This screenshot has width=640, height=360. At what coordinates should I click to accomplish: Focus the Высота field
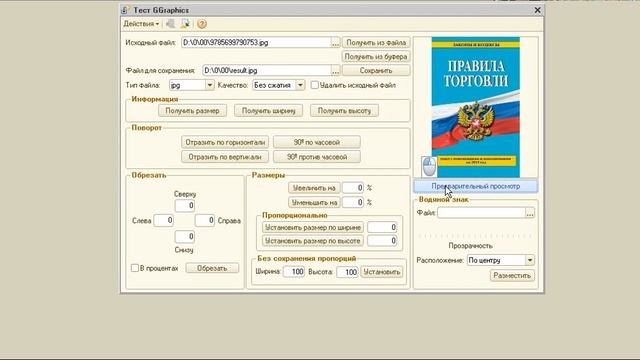[x=347, y=272]
